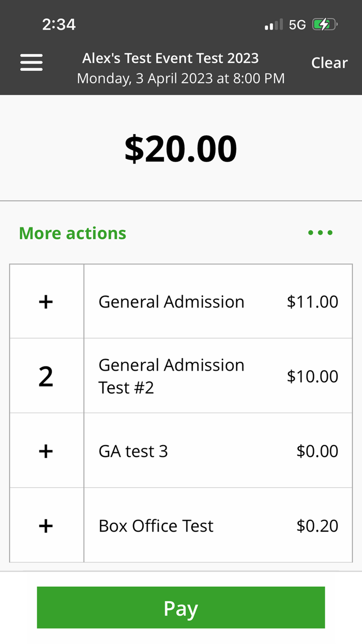
Task: Select the General Admission ticket row
Action: tap(171, 302)
